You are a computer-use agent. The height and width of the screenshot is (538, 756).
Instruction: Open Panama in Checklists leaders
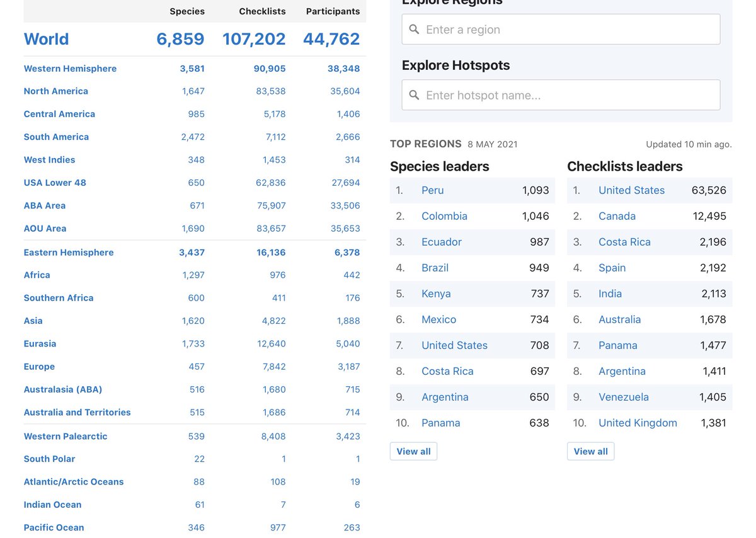pyautogui.click(x=617, y=345)
